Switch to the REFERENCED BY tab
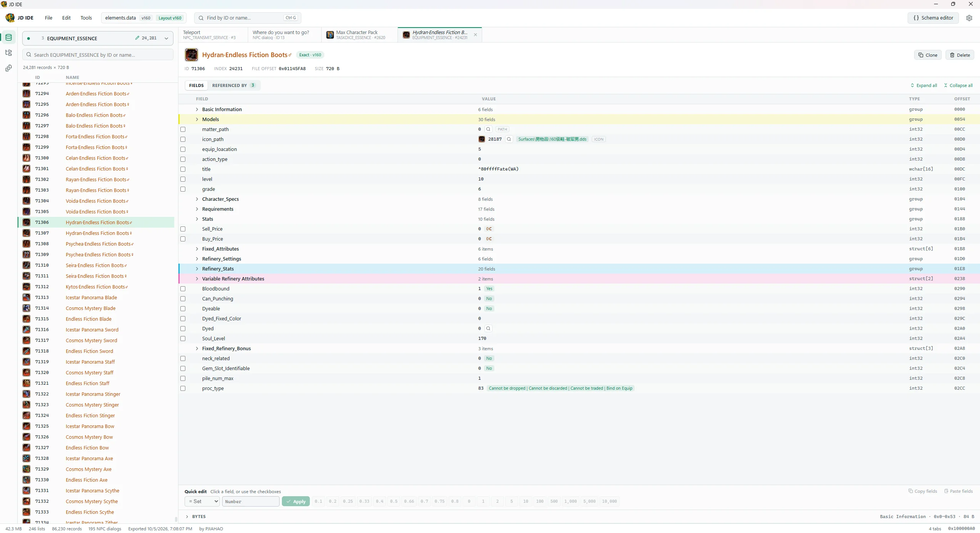 (233, 85)
